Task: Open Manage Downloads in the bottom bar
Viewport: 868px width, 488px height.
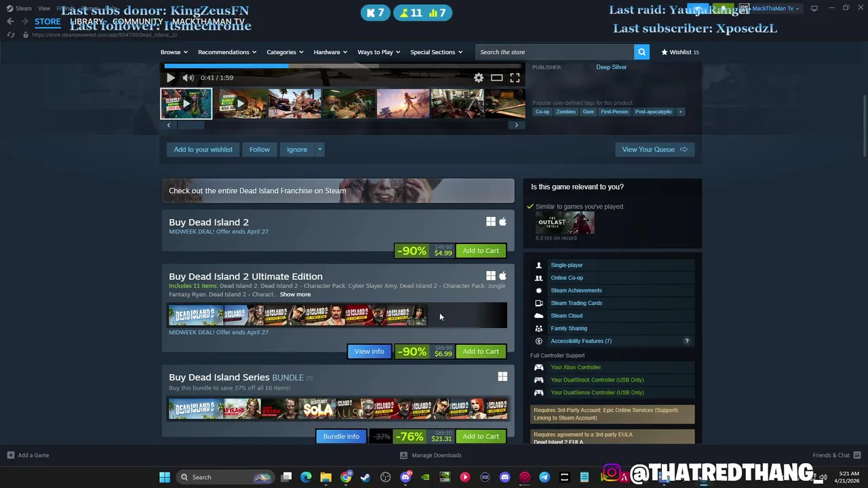Action: (x=431, y=455)
